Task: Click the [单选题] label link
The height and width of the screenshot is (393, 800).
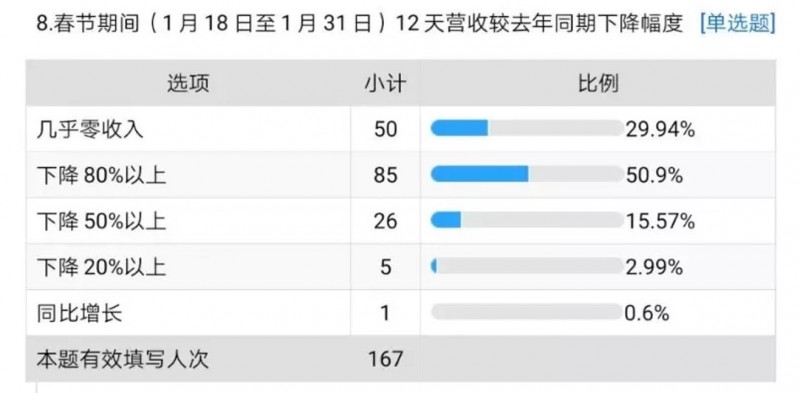Action: pyautogui.click(x=738, y=24)
